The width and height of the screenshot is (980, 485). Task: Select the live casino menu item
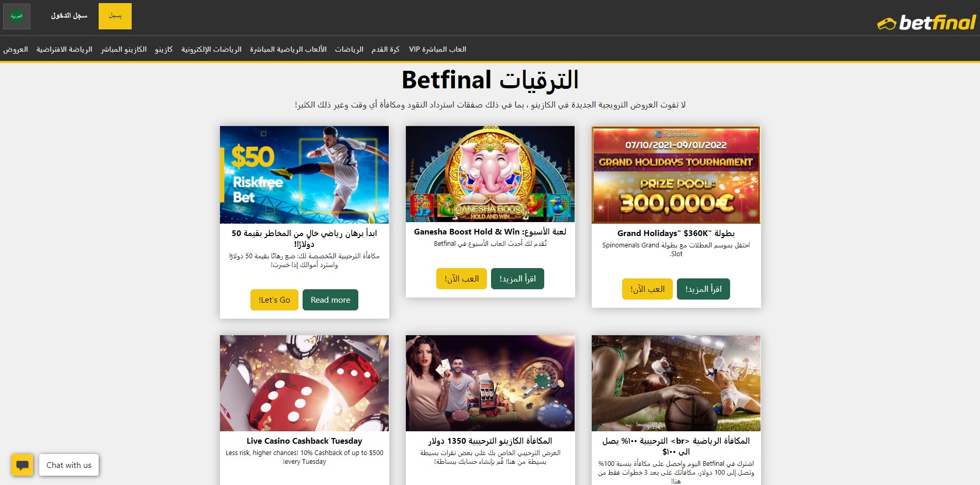pos(123,49)
